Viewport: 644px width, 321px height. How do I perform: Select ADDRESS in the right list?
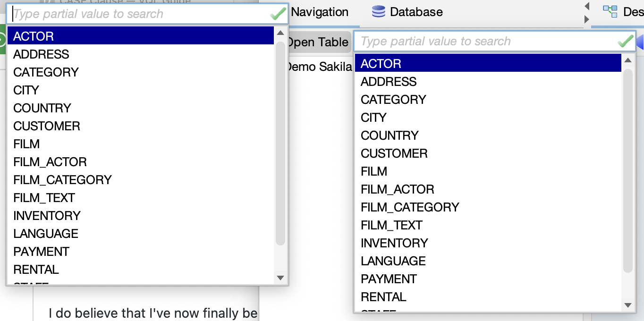pos(488,81)
